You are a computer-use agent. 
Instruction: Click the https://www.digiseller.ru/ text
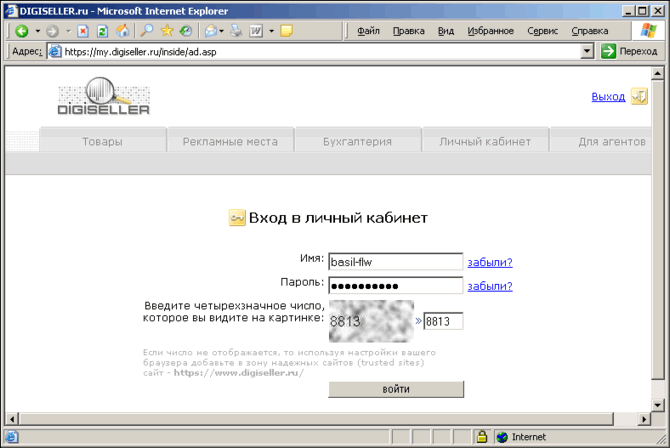click(x=238, y=373)
